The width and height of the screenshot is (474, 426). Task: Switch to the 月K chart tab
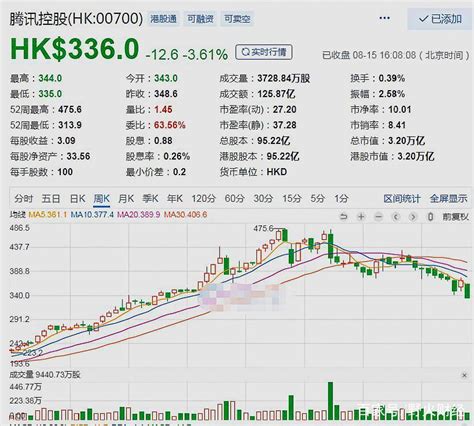pyautogui.click(x=126, y=199)
